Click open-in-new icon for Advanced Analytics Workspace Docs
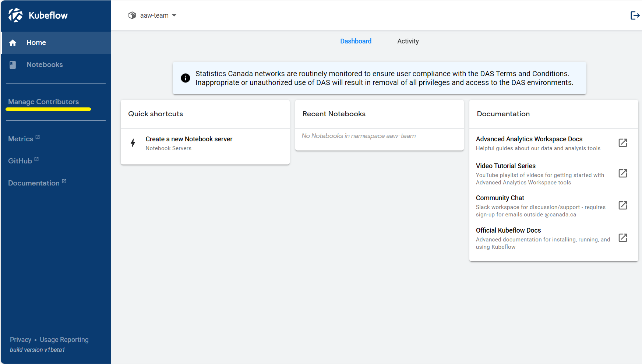 [x=623, y=143]
